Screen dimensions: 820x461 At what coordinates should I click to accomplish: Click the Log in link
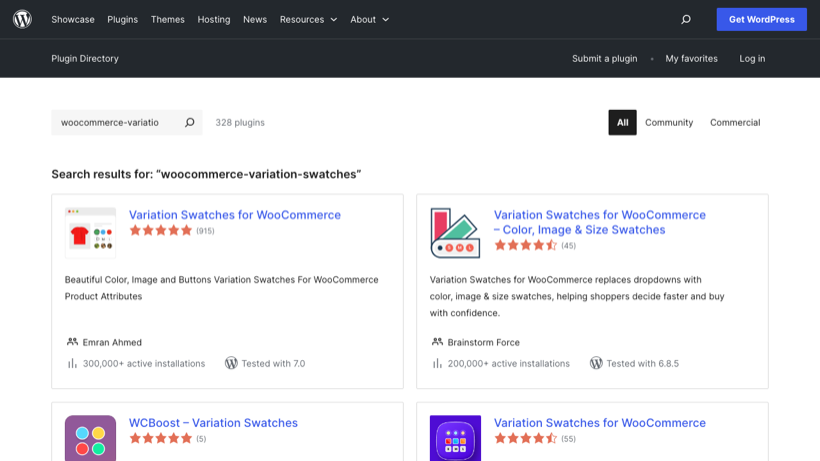(x=752, y=59)
